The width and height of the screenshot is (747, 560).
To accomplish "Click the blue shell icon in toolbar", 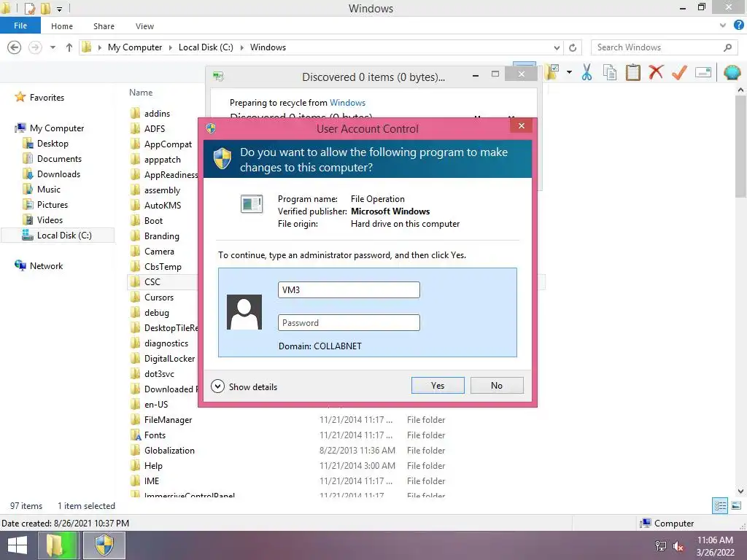I will point(732,72).
